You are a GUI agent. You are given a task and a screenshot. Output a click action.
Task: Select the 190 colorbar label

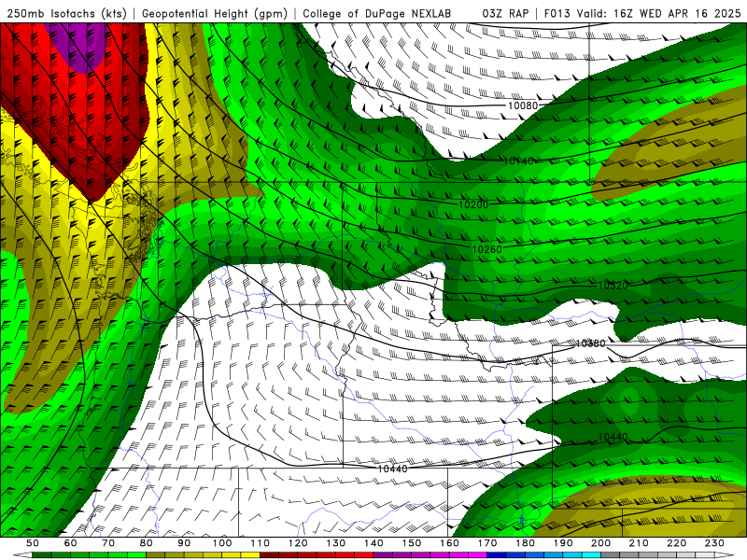563,543
